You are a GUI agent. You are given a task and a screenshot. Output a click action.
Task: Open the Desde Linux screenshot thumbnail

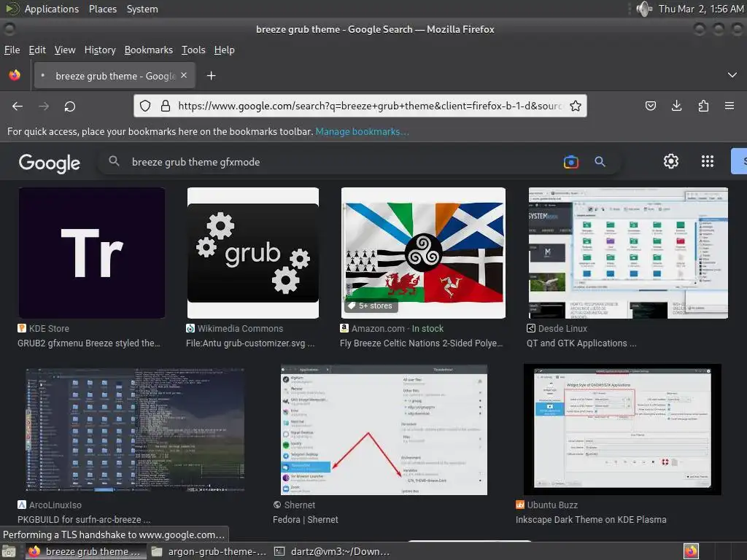628,253
